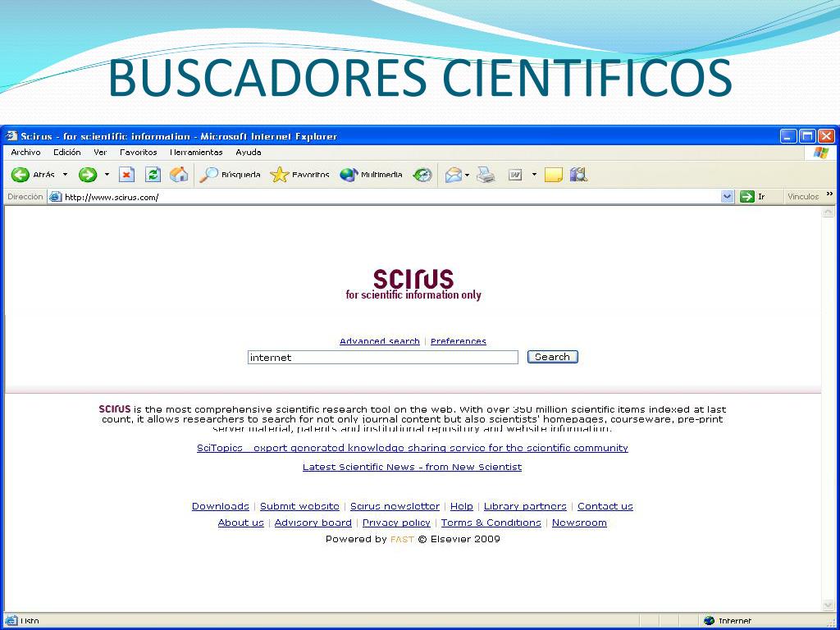
Task: Open the Submit website link
Action: [299, 506]
